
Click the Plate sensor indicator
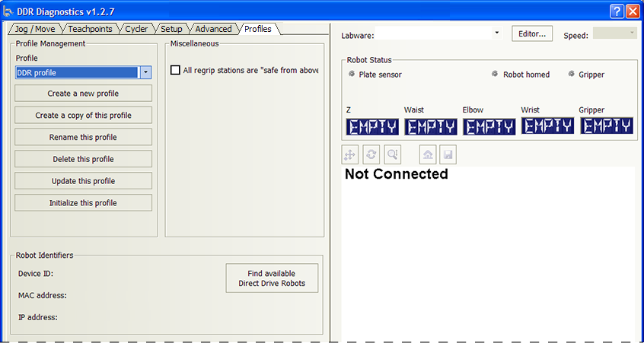pos(352,75)
